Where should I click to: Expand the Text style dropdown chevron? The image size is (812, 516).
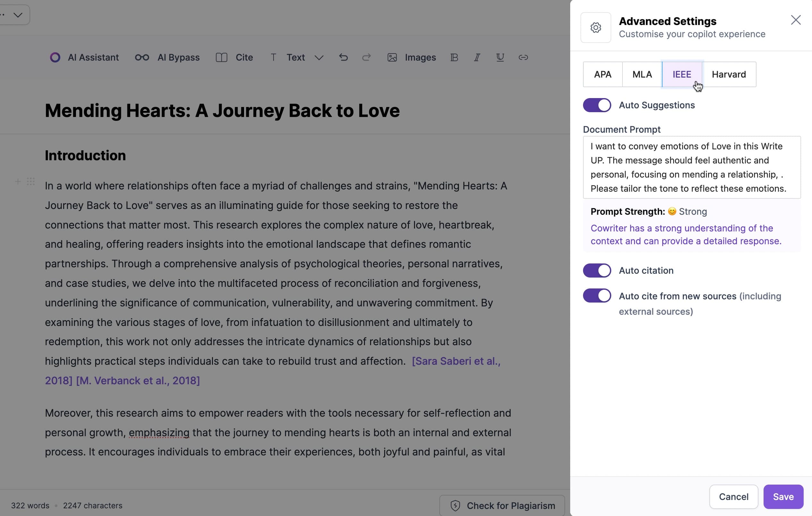tap(319, 58)
